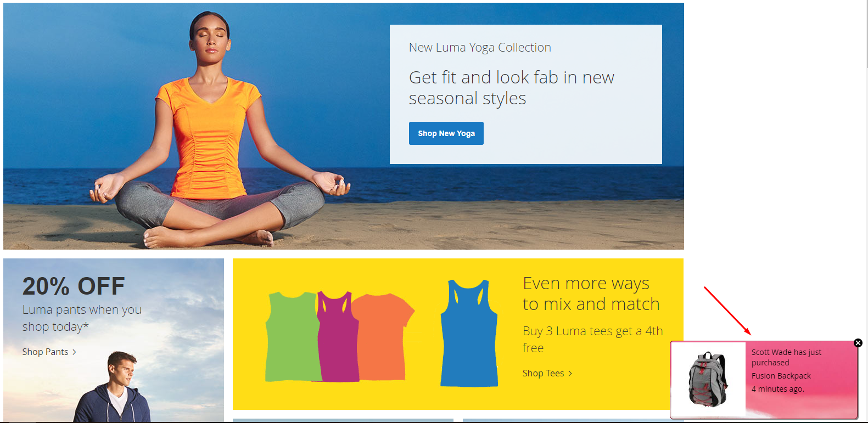Click the Shop New Yoga button
Viewport: 868px width, 423px height.
coord(446,133)
